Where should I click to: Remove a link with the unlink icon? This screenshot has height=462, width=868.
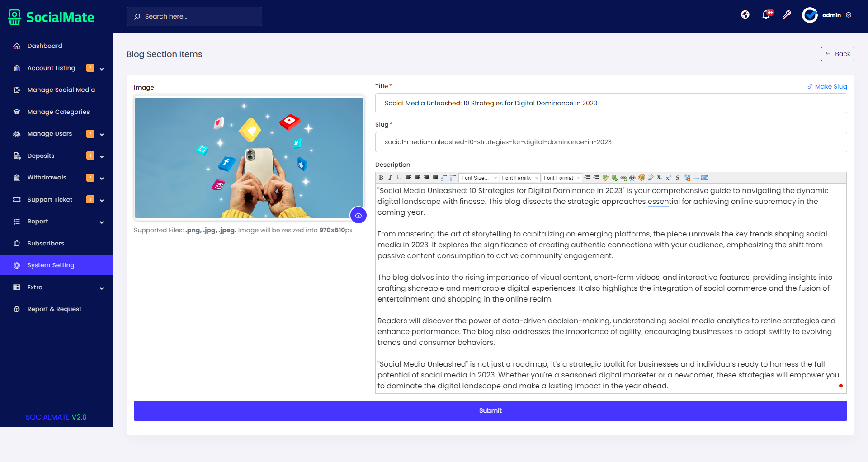point(633,178)
